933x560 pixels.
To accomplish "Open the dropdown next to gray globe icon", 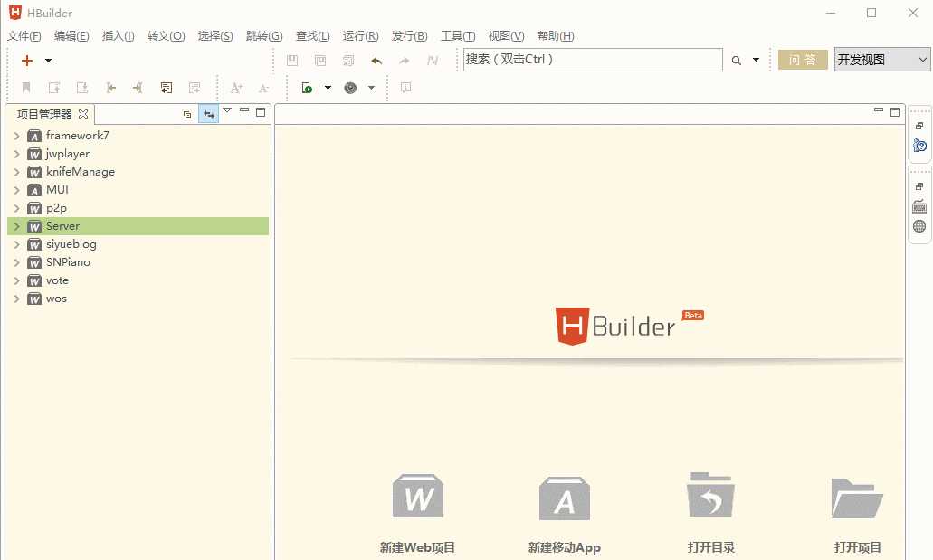I will pos(371,88).
